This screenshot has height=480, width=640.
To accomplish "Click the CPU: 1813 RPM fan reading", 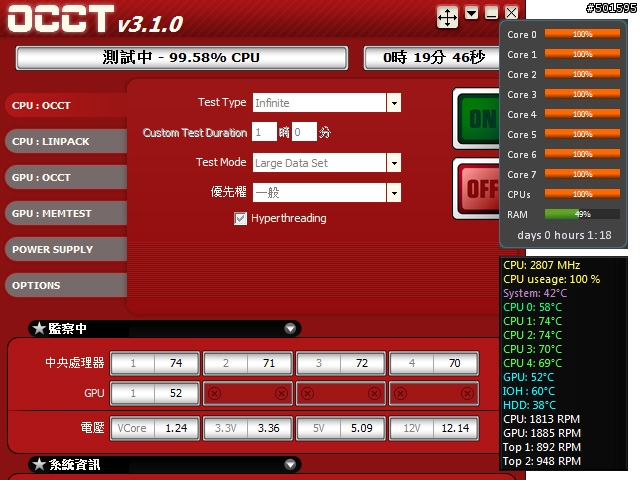I will tap(542, 419).
